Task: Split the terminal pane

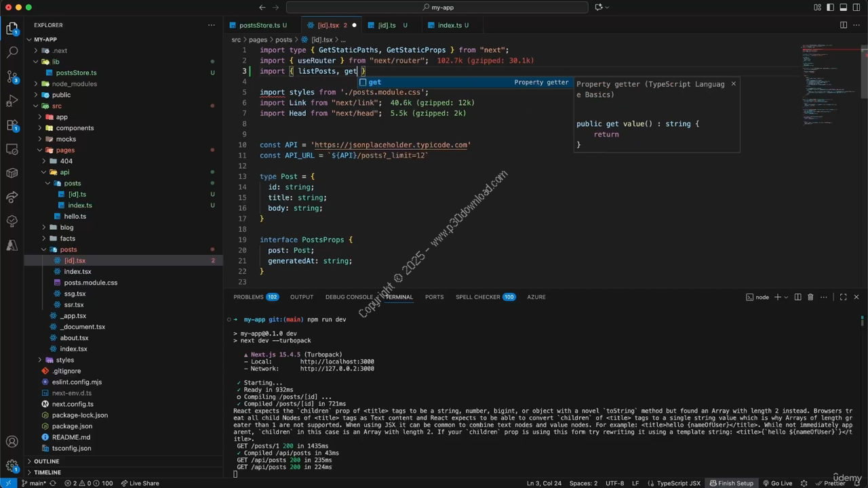Action: coord(798,297)
